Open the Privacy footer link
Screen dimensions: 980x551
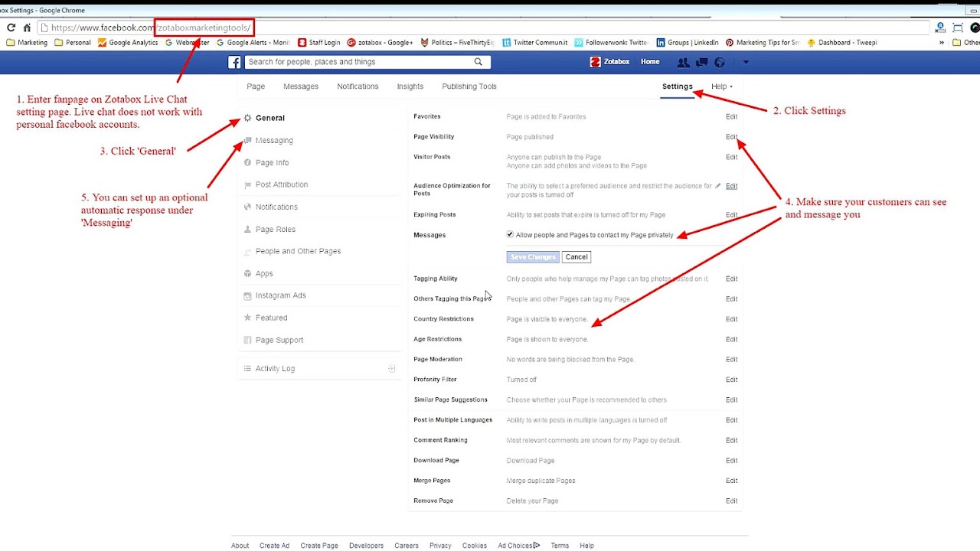tap(440, 546)
